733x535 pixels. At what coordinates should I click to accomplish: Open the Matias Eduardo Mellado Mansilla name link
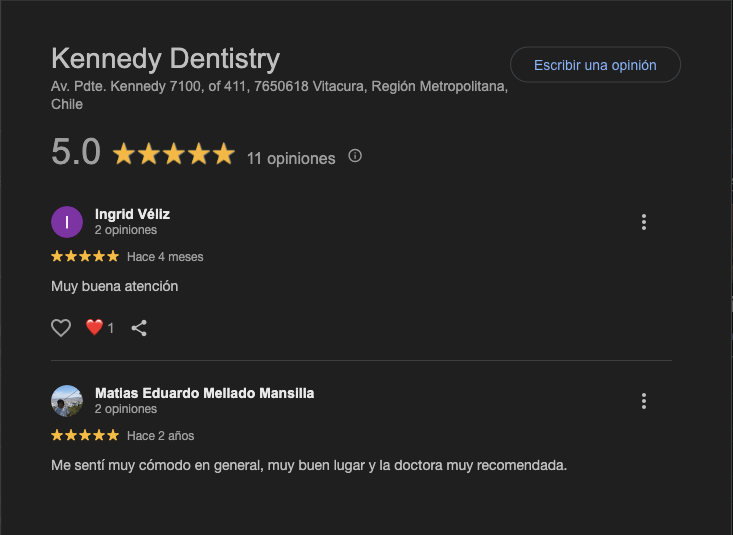204,393
